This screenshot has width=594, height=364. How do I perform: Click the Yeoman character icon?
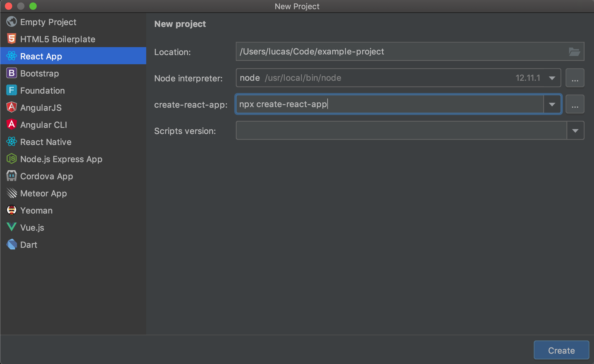[x=12, y=210]
